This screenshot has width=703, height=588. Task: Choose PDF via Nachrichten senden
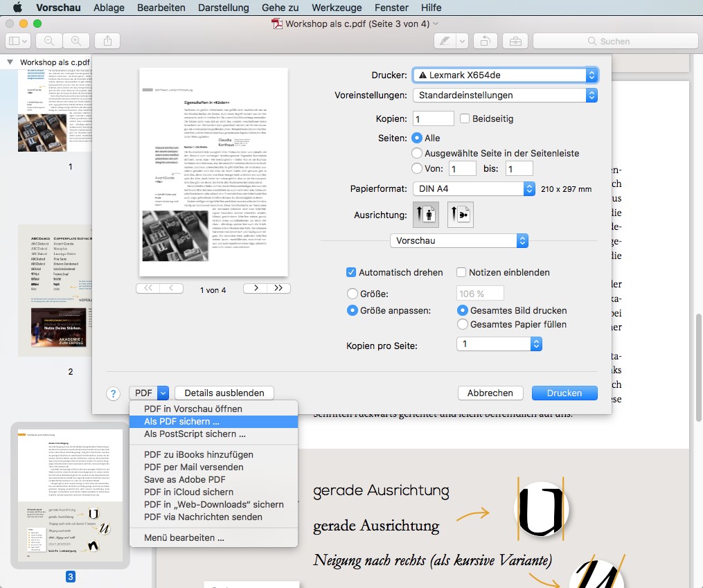(x=213, y=517)
